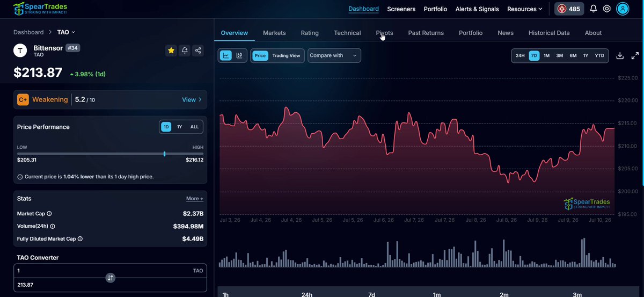644x297 pixels.
Task: Switch to the Overview tab
Action: tap(235, 33)
